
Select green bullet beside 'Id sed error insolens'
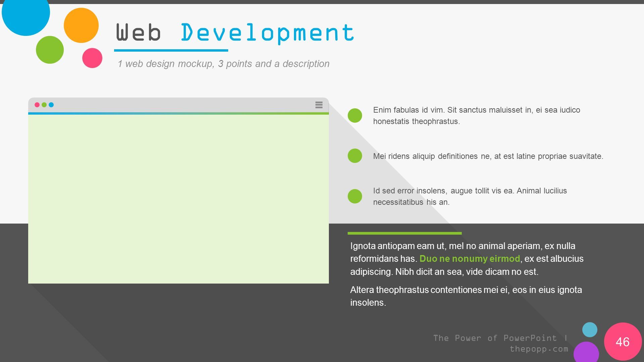355,196
